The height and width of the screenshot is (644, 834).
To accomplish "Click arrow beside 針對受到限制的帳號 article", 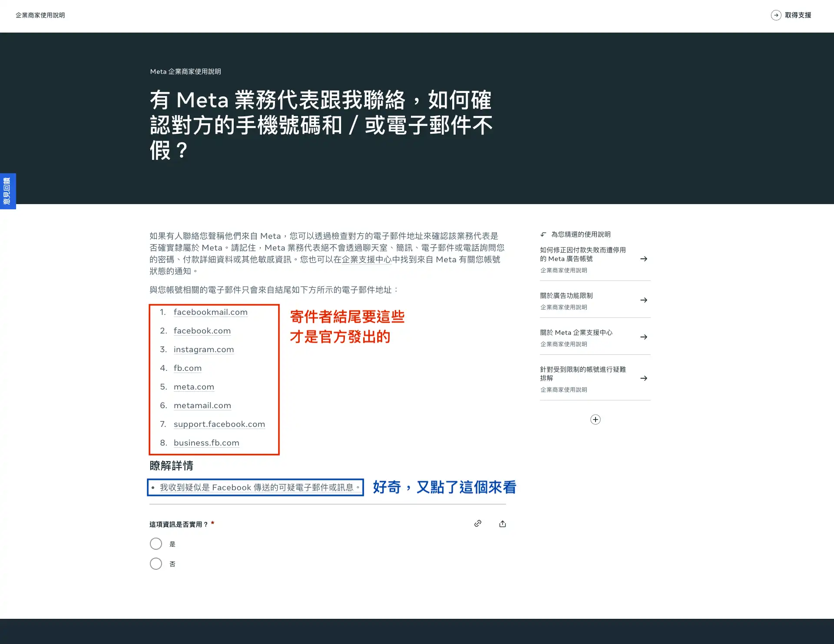I will pos(644,378).
